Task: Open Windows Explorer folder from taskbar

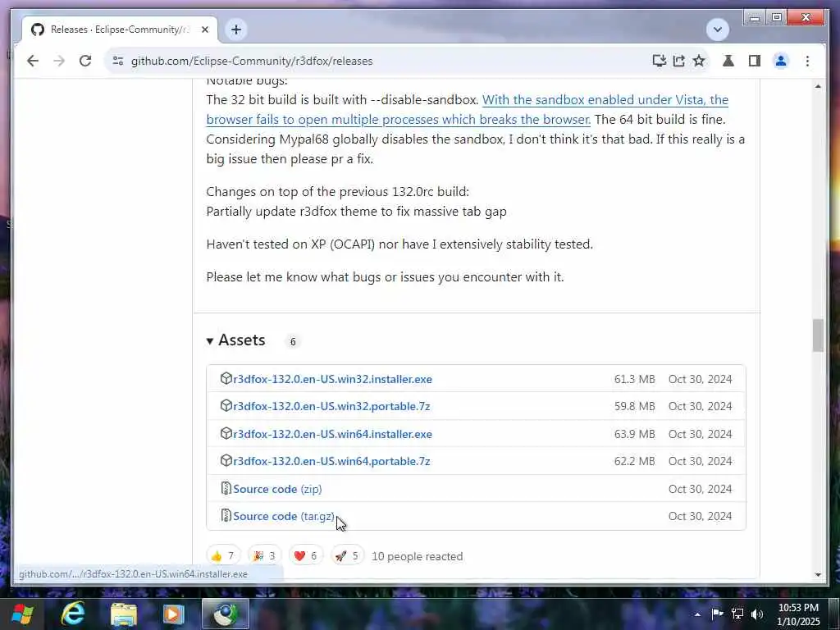Action: coord(124,614)
